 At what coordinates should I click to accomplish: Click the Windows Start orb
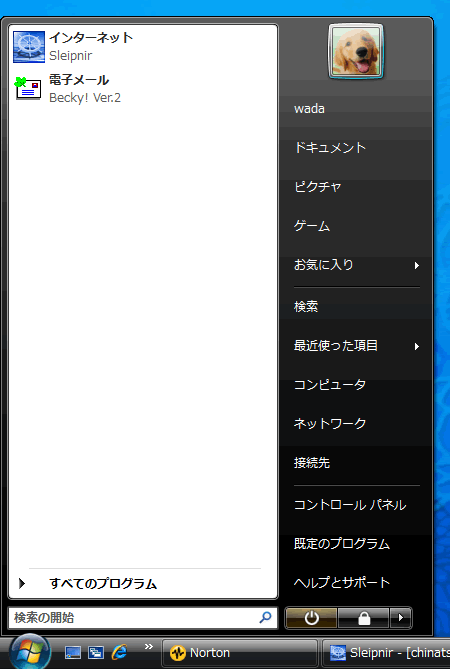30,652
